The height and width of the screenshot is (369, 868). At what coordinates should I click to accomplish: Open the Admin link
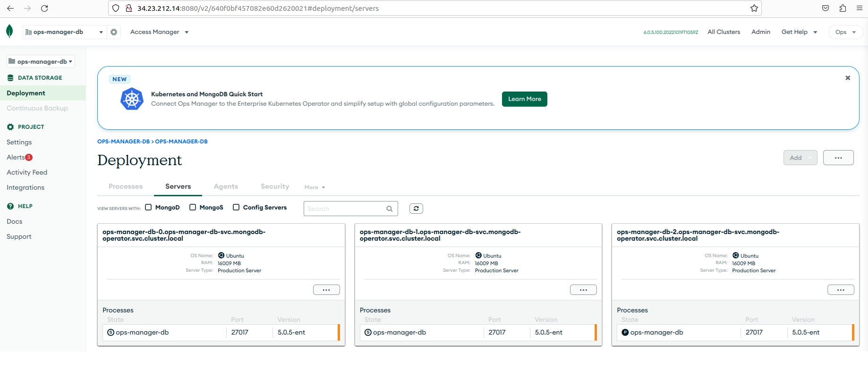761,32
